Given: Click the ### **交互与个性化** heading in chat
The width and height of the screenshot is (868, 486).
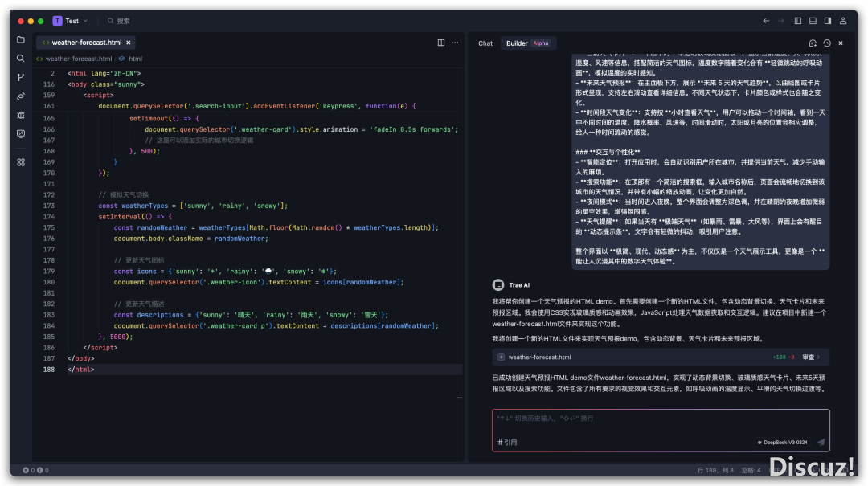Looking at the screenshot, I should tap(608, 152).
